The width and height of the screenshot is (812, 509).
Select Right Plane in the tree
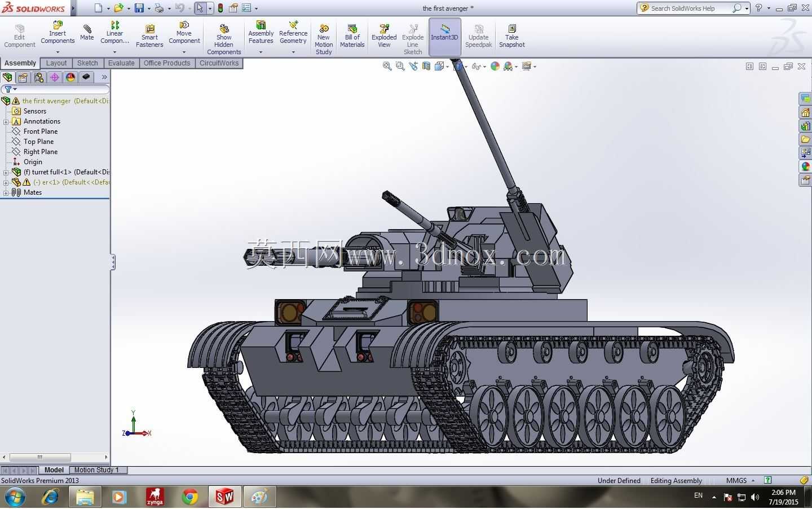[41, 152]
